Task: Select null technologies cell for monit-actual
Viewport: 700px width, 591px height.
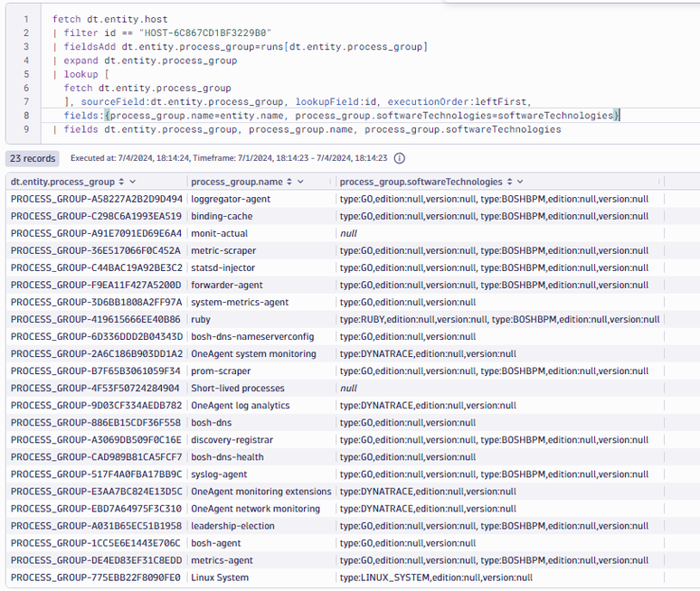Action: pos(348,233)
